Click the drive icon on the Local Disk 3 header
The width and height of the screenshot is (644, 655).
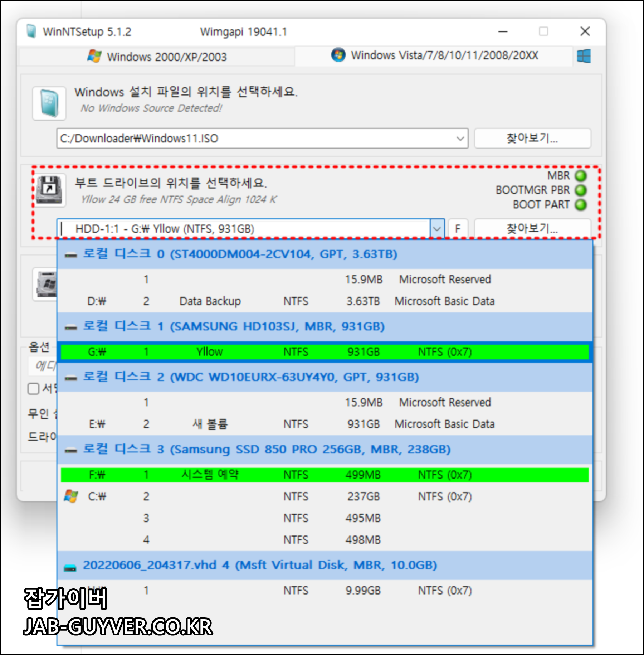(70, 450)
